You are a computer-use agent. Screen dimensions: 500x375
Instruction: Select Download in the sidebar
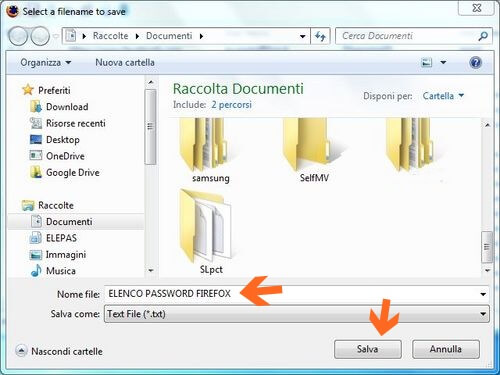67,107
